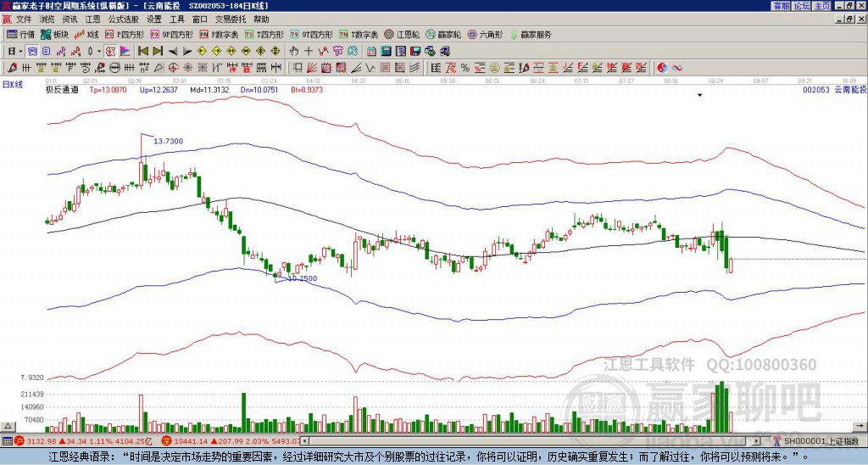The height and width of the screenshot is (465, 868).
Task: Click the gold coin 金 circle icon
Action: pos(494,68)
